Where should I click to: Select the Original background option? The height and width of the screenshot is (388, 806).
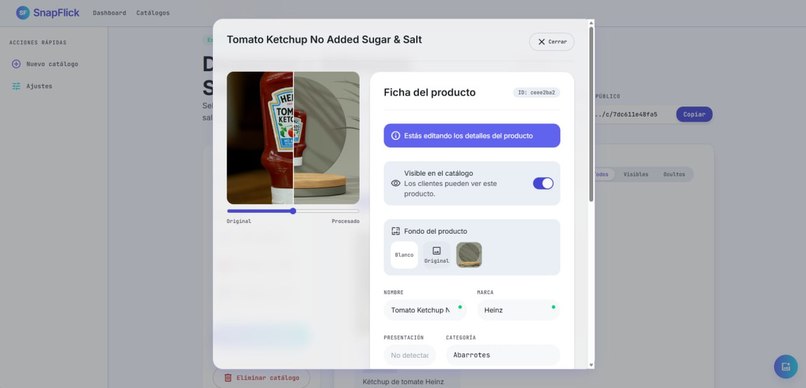(436, 255)
